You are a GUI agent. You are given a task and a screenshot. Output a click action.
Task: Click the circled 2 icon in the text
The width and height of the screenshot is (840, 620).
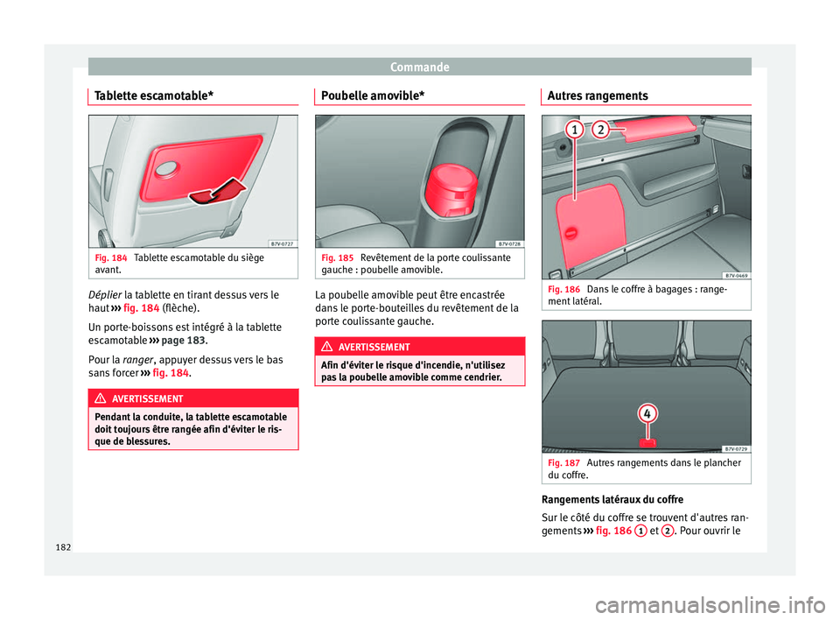668,531
